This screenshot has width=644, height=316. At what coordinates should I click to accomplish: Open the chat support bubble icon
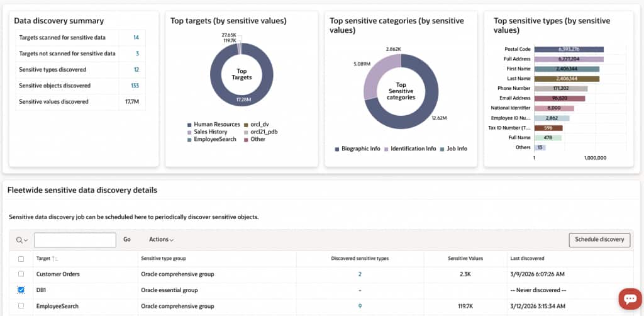pos(630,299)
